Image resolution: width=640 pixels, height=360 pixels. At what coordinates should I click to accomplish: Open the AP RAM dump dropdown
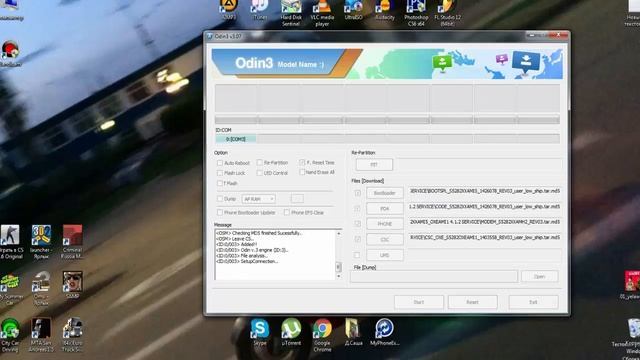[x=259, y=199]
